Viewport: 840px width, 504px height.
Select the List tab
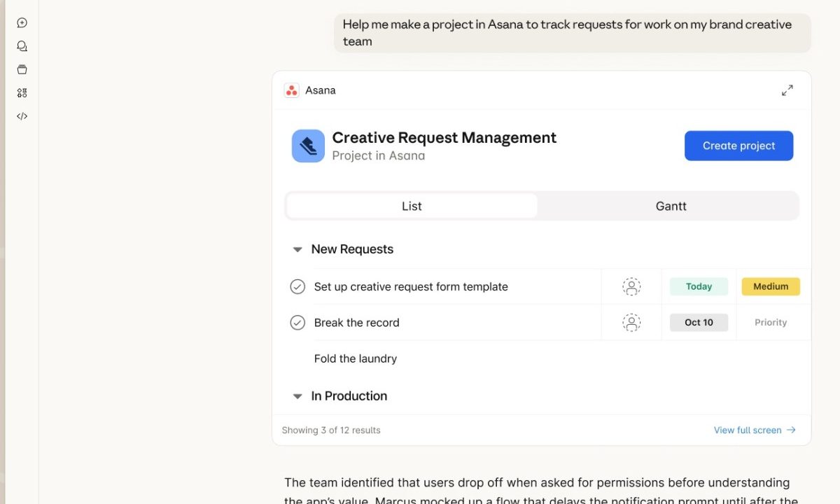411,206
